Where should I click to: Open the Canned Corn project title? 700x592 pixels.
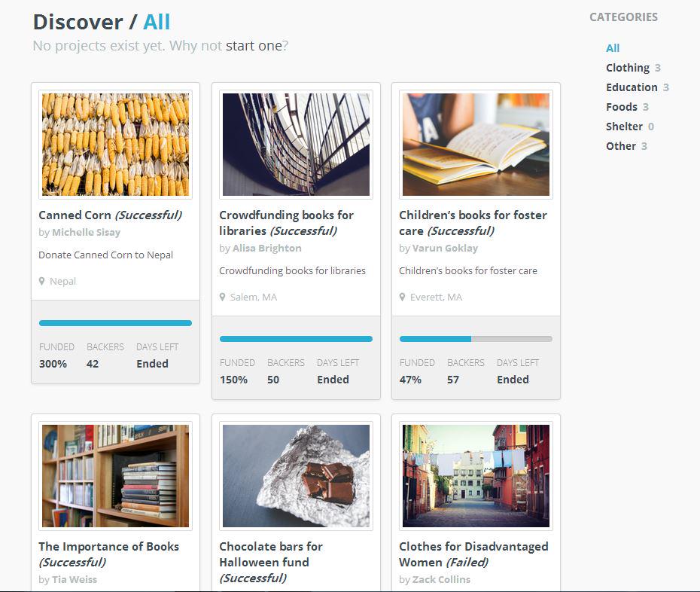pyautogui.click(x=110, y=215)
